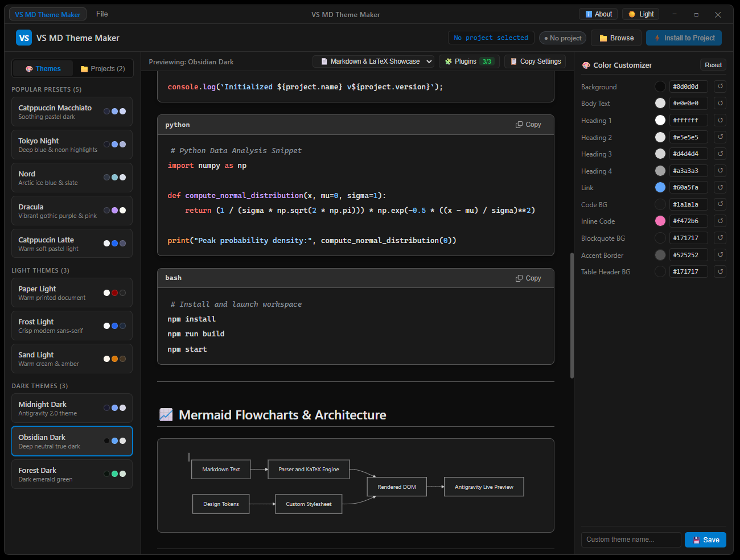Viewport: 740px width, 560px height.
Task: Edit the Background hex value field
Action: tap(689, 87)
